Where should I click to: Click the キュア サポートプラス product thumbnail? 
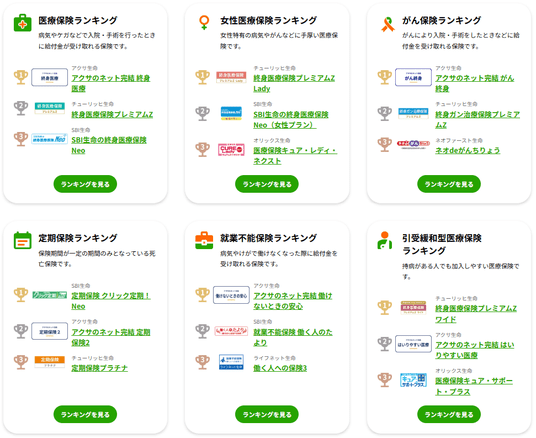coord(413,380)
